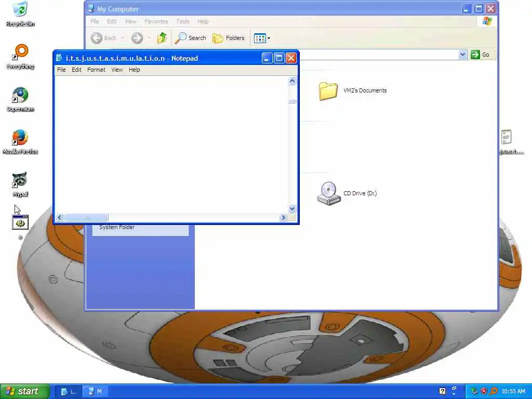Maximize the Notepad window
The width and height of the screenshot is (532, 399).
279,58
